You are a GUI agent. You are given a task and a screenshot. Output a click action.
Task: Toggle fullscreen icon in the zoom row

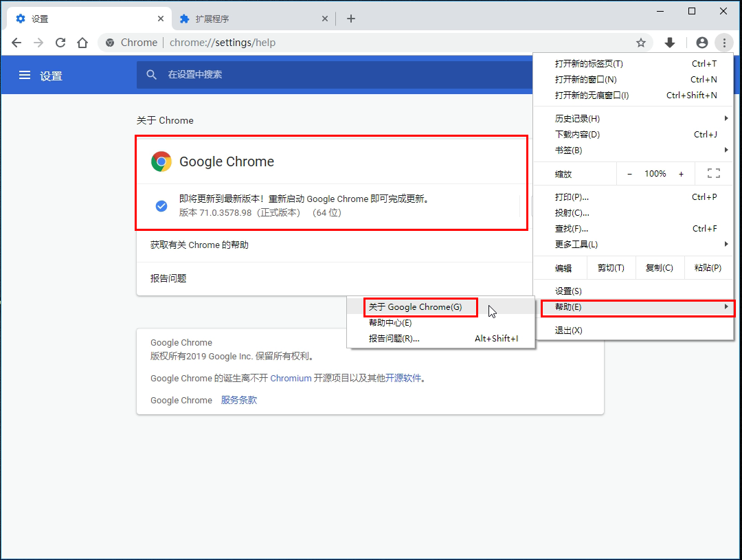coord(714,174)
